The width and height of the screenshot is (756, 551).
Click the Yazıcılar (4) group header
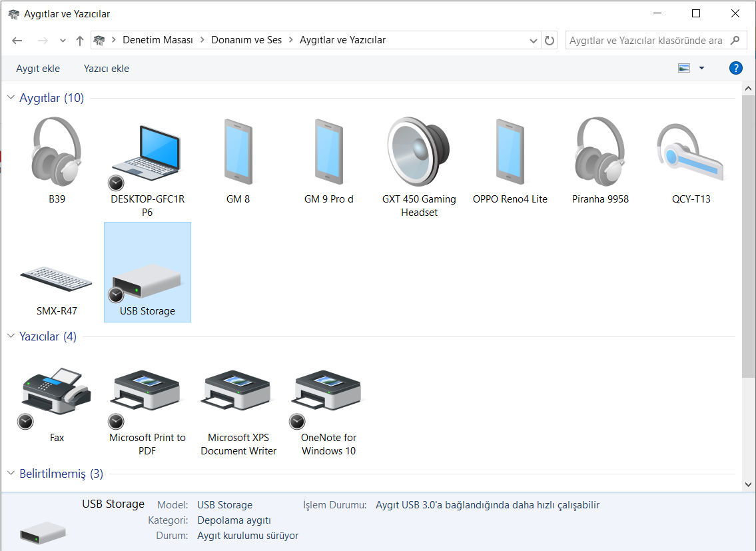pyautogui.click(x=48, y=336)
